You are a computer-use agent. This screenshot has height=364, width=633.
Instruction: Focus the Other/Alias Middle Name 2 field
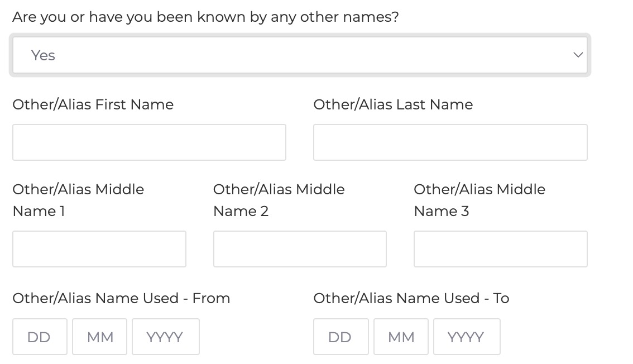pos(300,249)
